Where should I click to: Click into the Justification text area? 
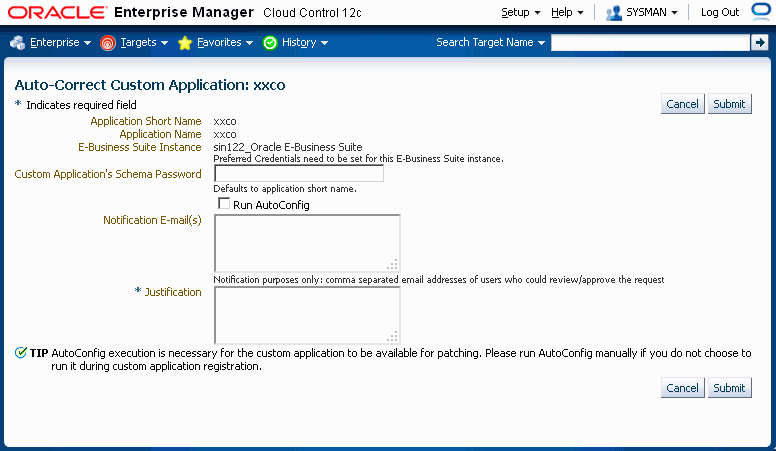click(307, 315)
